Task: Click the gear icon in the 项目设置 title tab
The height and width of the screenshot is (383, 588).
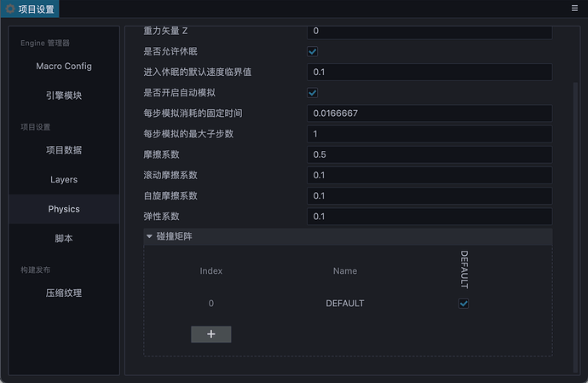Action: tap(10, 9)
